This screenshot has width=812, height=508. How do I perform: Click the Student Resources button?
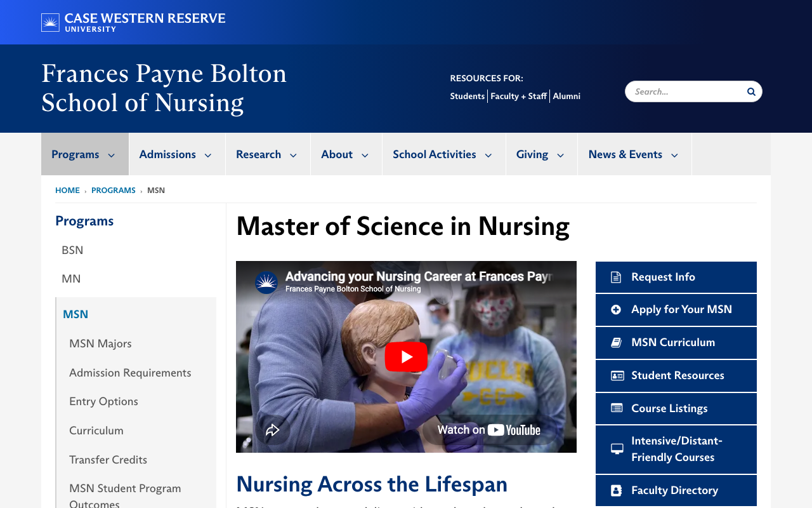[676, 375]
